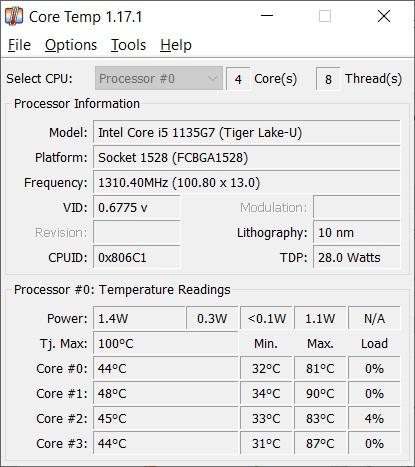Open the Help menu
Image resolution: width=415 pixels, height=467 pixels.
[176, 45]
